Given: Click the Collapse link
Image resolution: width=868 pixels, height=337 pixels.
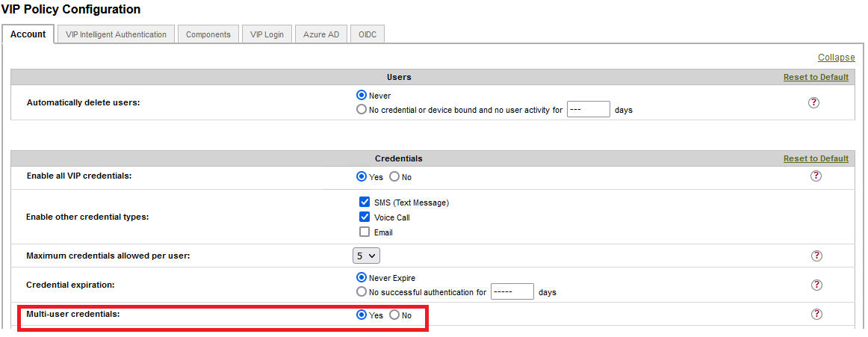Looking at the screenshot, I should pos(836,58).
